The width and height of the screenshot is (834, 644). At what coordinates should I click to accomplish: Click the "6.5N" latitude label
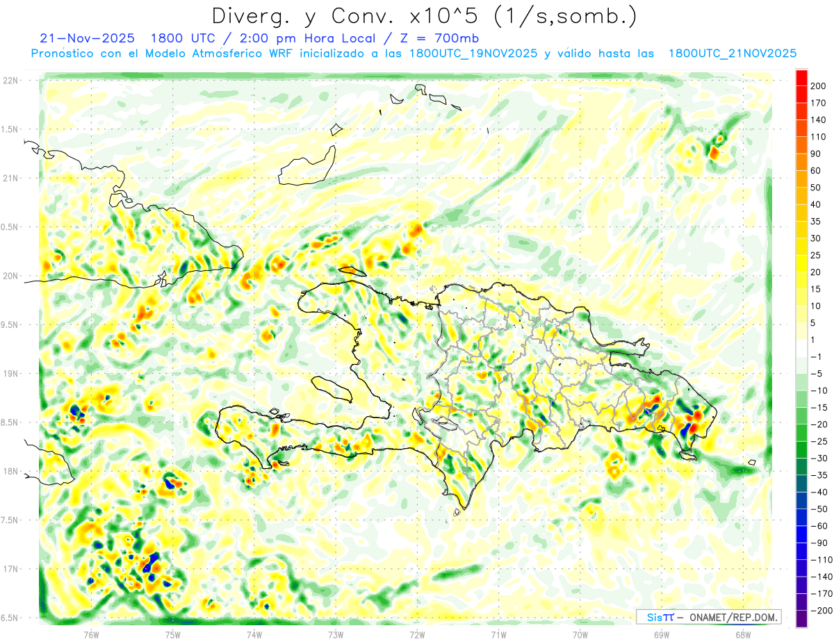point(10,618)
